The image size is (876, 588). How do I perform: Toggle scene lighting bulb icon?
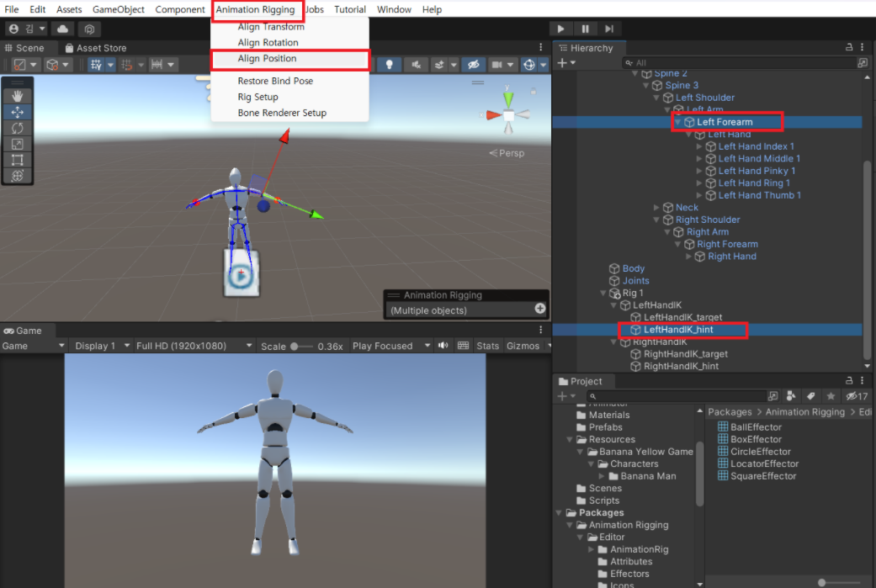[x=389, y=65]
